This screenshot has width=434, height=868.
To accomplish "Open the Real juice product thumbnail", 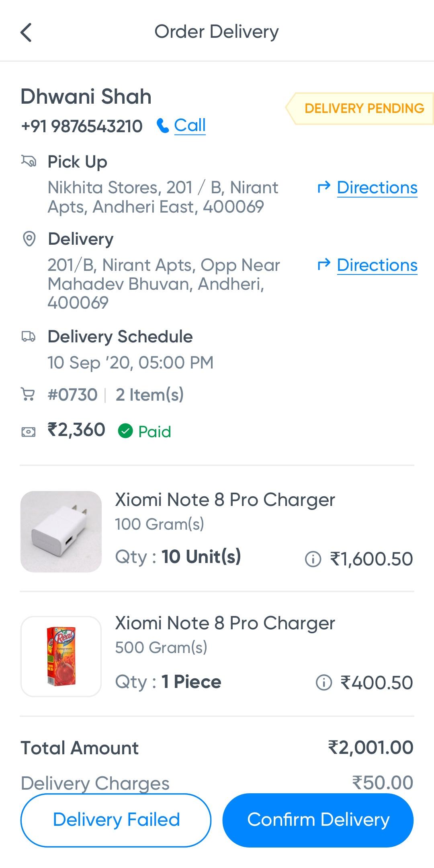I will (61, 656).
